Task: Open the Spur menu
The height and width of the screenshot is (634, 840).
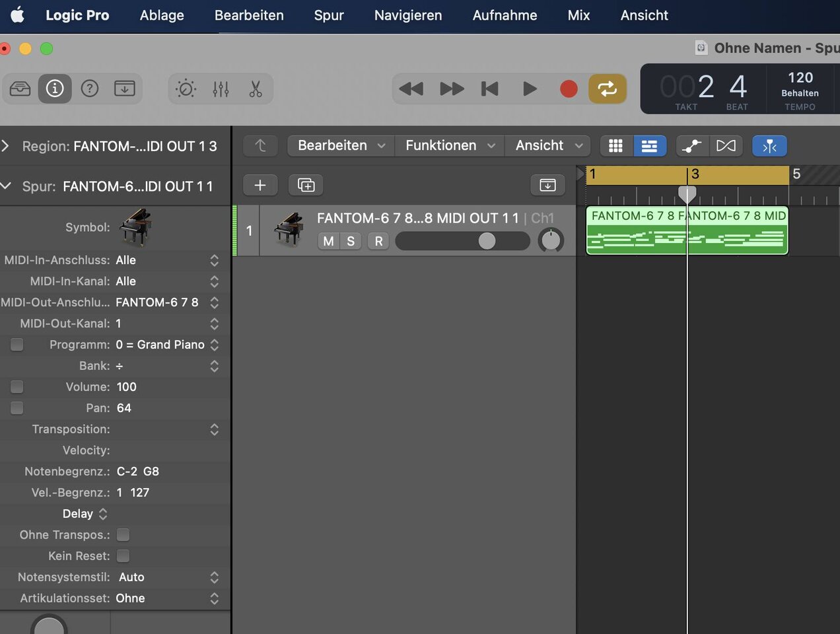Action: click(x=329, y=15)
